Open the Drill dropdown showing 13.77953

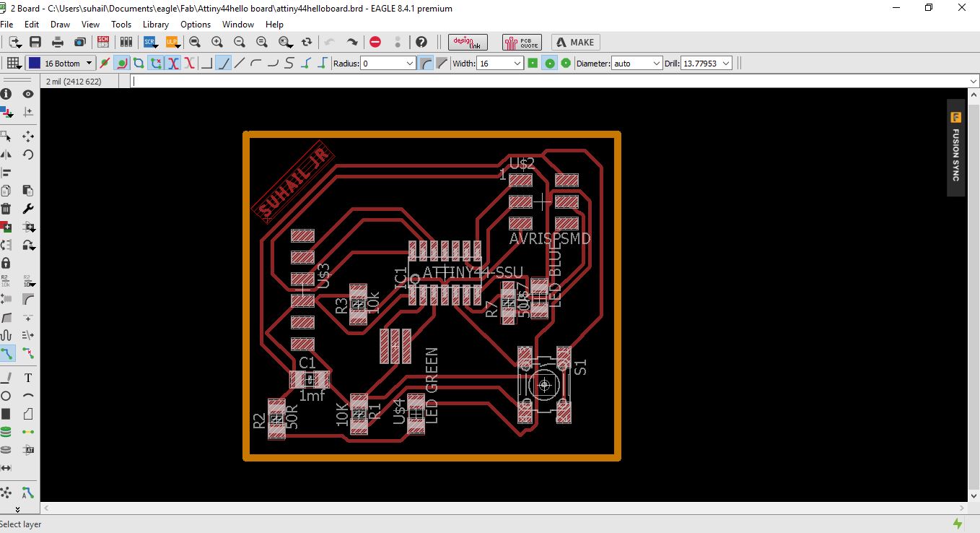[x=726, y=64]
